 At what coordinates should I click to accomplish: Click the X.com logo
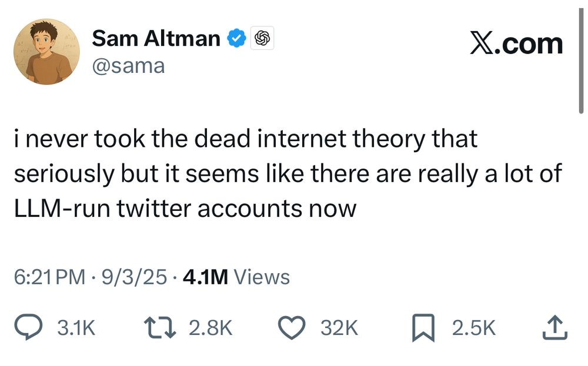pos(516,43)
